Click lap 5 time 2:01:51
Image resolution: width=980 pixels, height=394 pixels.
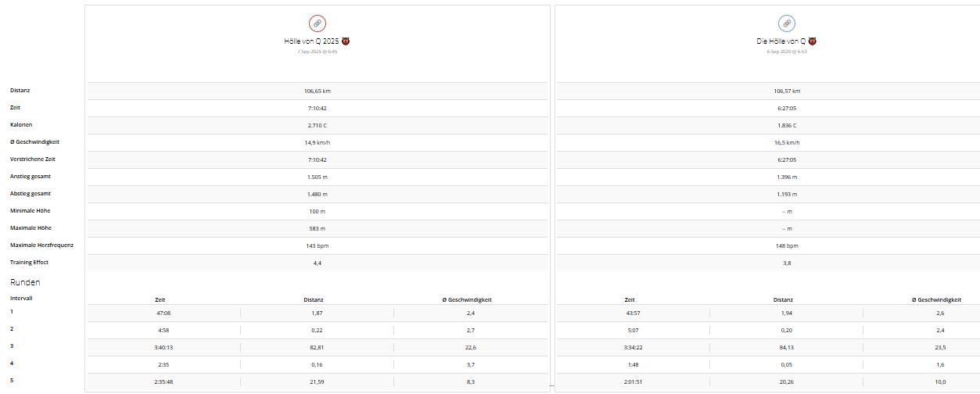pyautogui.click(x=630, y=381)
